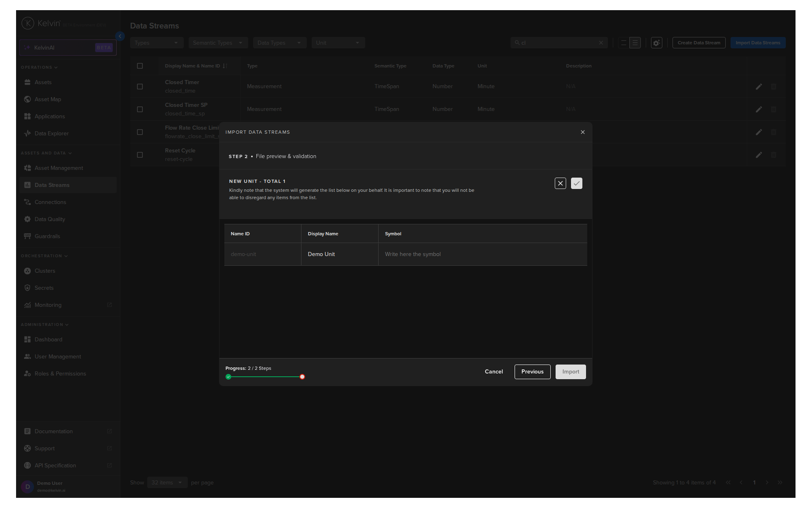Image resolution: width=812 pixels, height=508 pixels.
Task: Confirm new unit with checkmark icon
Action: coord(576,183)
